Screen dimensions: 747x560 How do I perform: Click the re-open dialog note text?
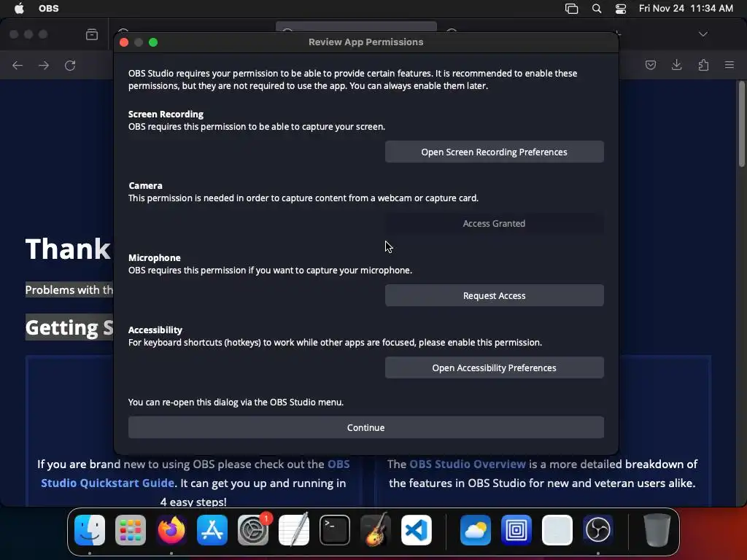point(236,402)
